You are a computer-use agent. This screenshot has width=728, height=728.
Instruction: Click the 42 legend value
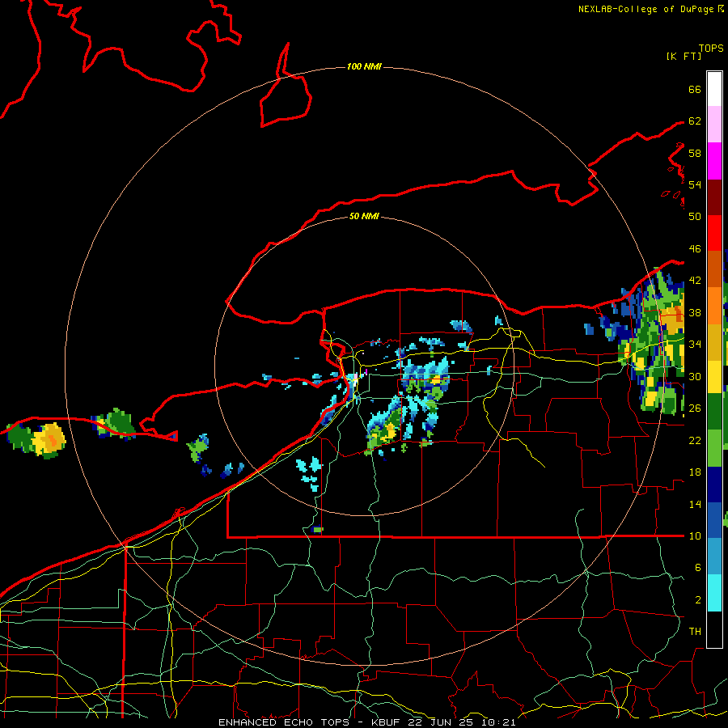695,281
